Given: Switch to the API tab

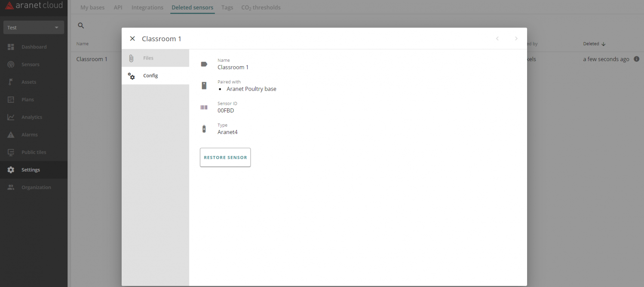Looking at the screenshot, I should 118,7.
